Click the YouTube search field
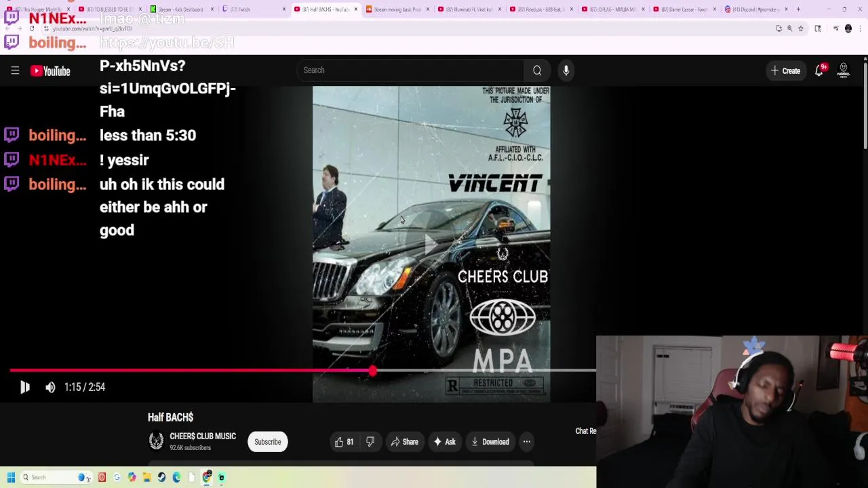Viewport: 868px width, 488px height. pos(410,70)
